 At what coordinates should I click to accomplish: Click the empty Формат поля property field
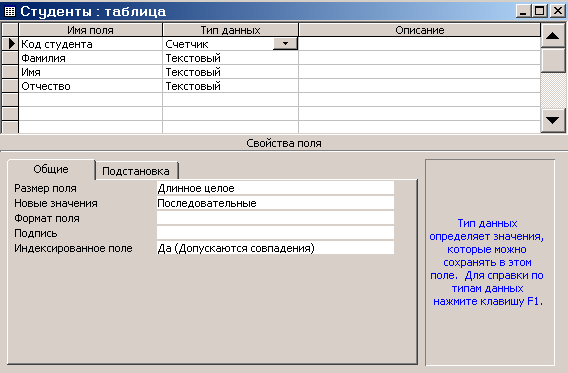[275, 218]
